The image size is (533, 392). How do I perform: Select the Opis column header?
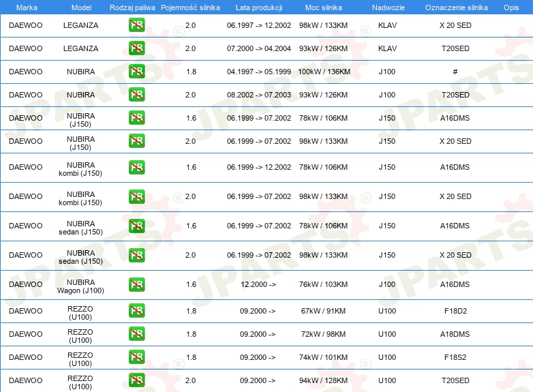[511, 7]
